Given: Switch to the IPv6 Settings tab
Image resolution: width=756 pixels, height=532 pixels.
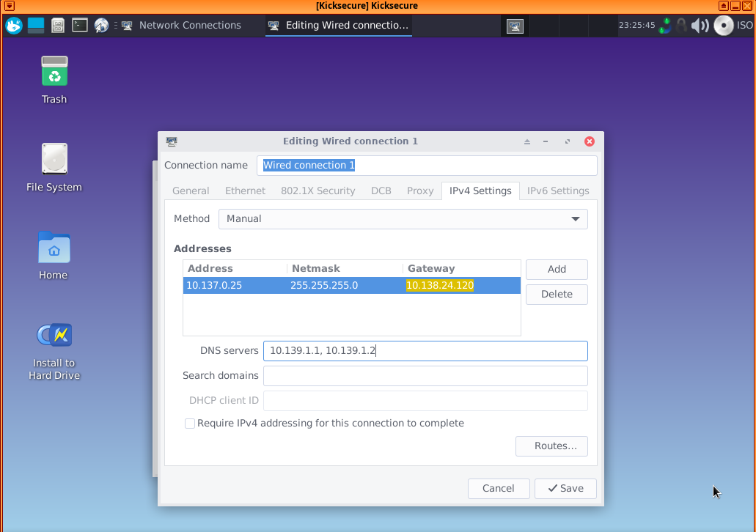Looking at the screenshot, I should [x=558, y=191].
